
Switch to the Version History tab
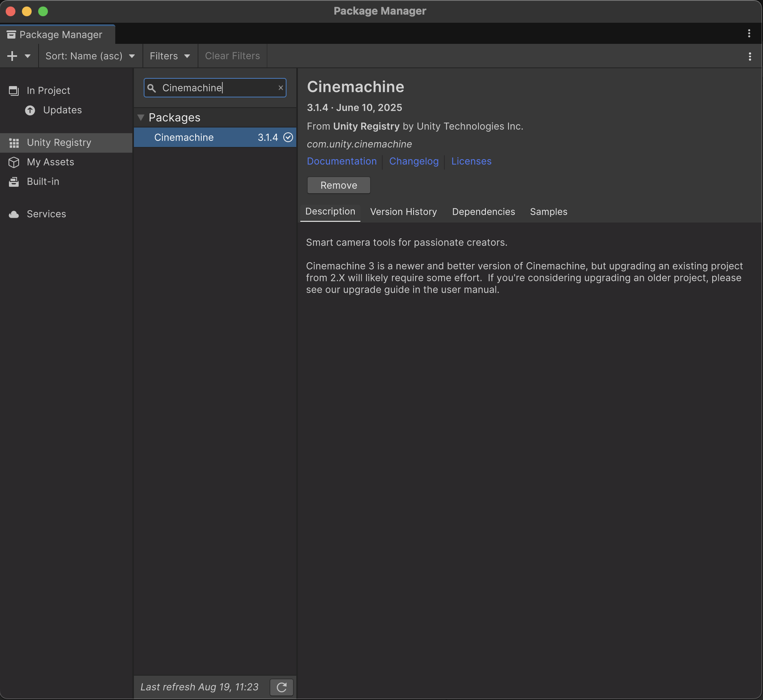pos(403,212)
